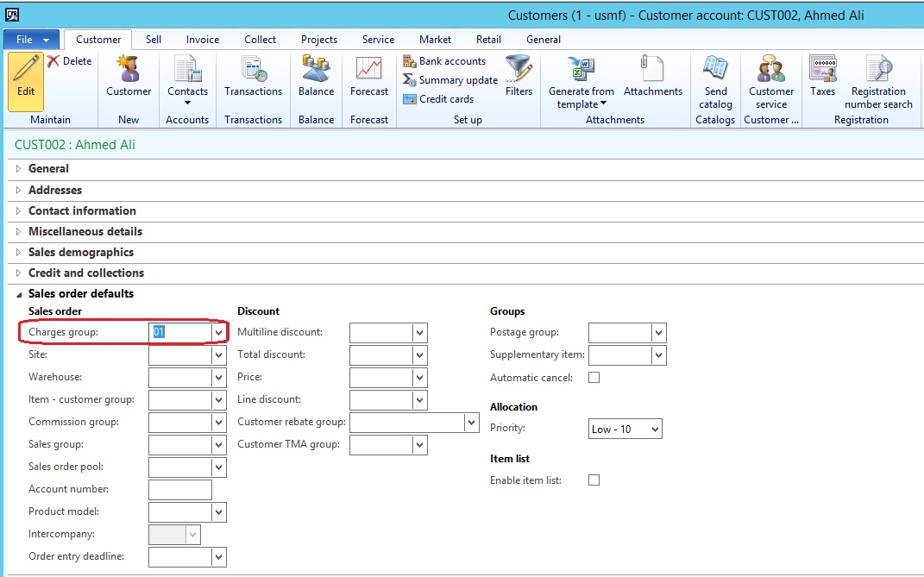The width and height of the screenshot is (924, 577).
Task: Select the Edit action in Maintain group
Action: [x=26, y=82]
